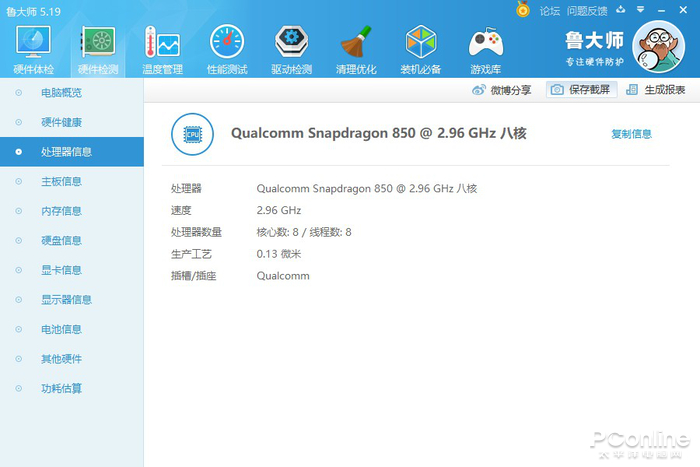Click the 0.13 微米 process value
The image size is (700, 467).
click(279, 254)
